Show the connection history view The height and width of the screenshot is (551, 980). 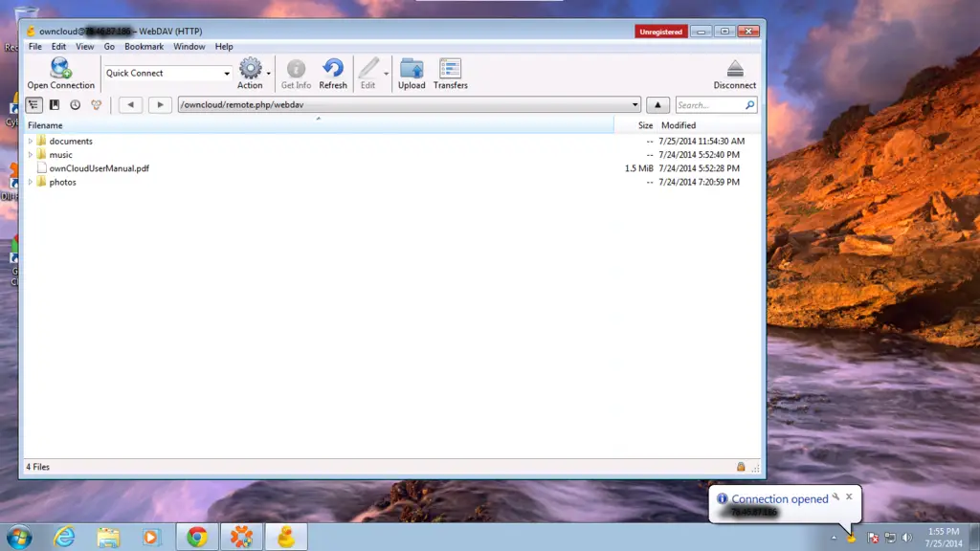pyautogui.click(x=75, y=105)
